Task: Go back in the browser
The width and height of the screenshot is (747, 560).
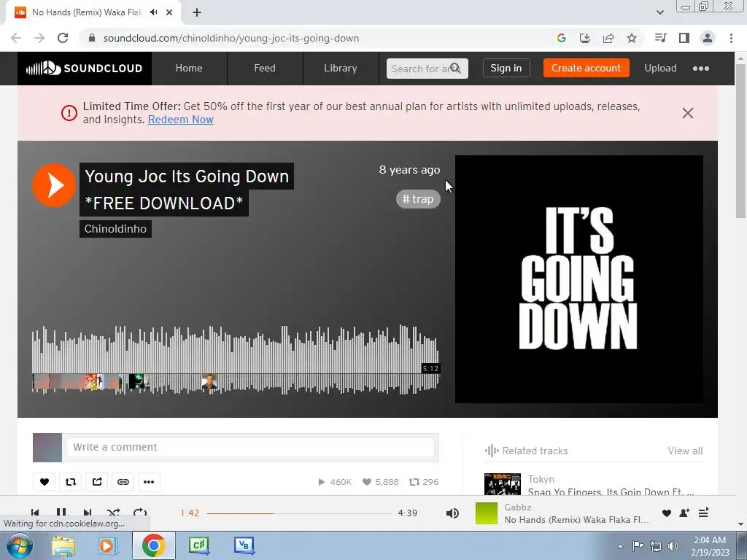Action: click(x=16, y=38)
